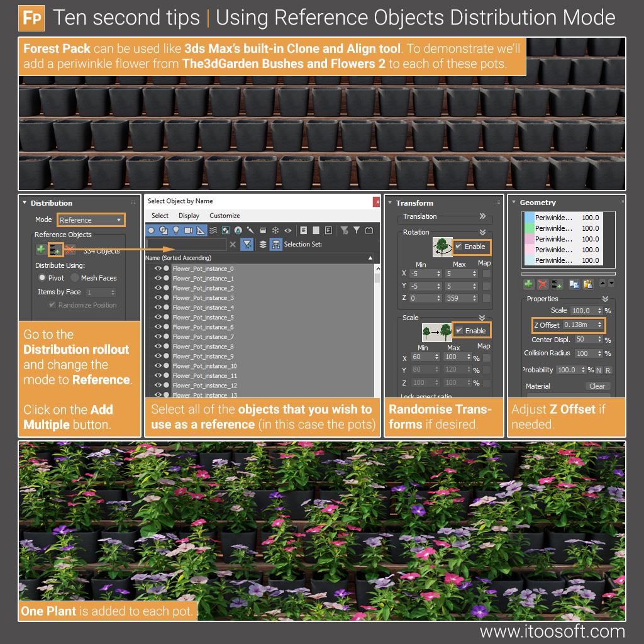Select the Mesh Faces radio button
This screenshot has width=644, height=644.
[x=74, y=277]
